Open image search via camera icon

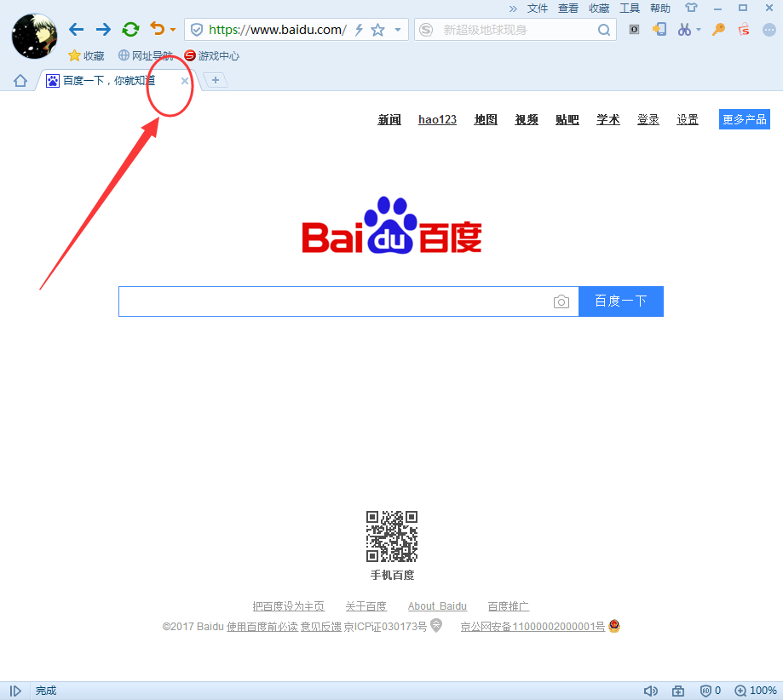pyautogui.click(x=561, y=301)
